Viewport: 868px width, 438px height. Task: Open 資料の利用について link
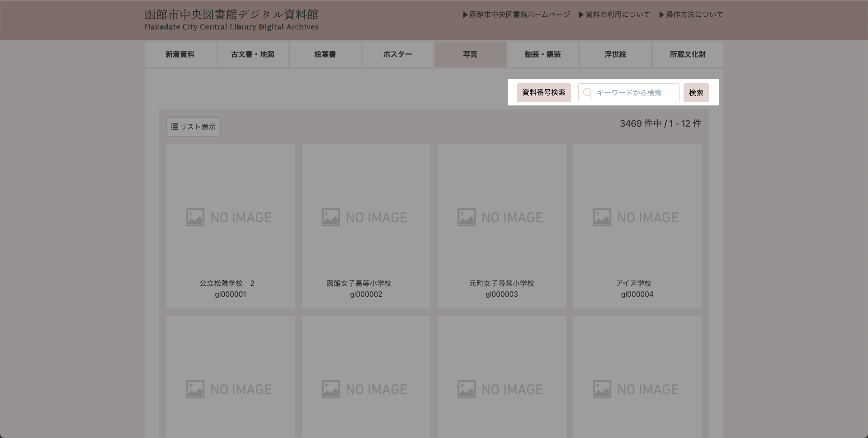(x=614, y=14)
